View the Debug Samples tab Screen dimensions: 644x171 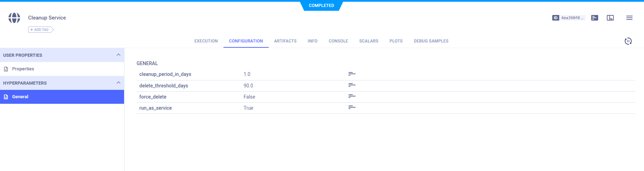(x=431, y=41)
